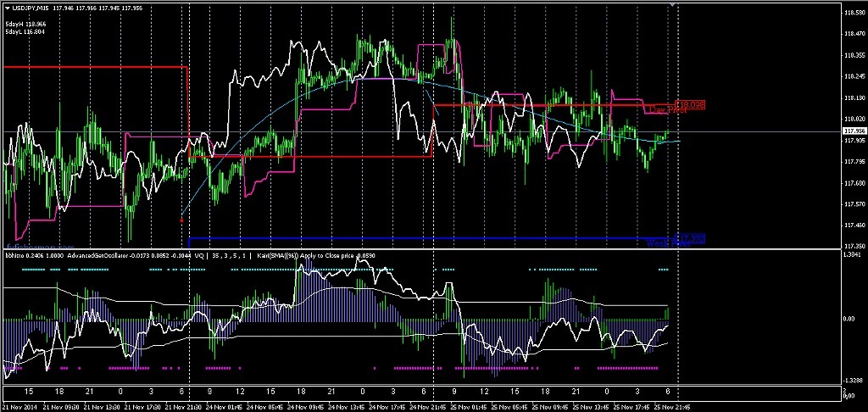
Task: Click 117.570 on the price scale
Action: pyautogui.click(x=853, y=204)
